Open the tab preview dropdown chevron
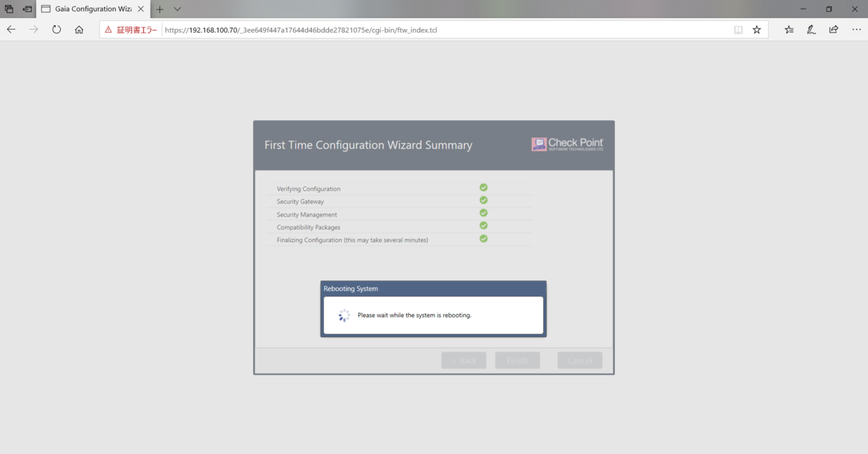 point(177,9)
